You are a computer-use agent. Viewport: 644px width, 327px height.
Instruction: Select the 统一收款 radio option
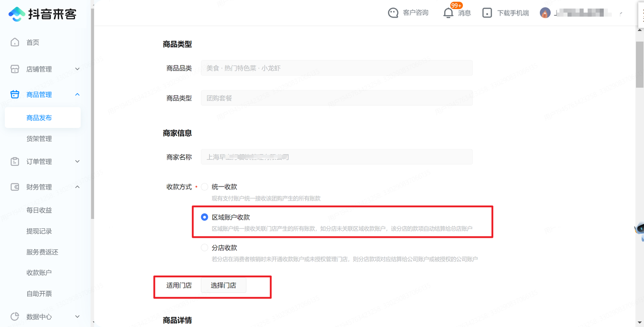click(x=204, y=187)
